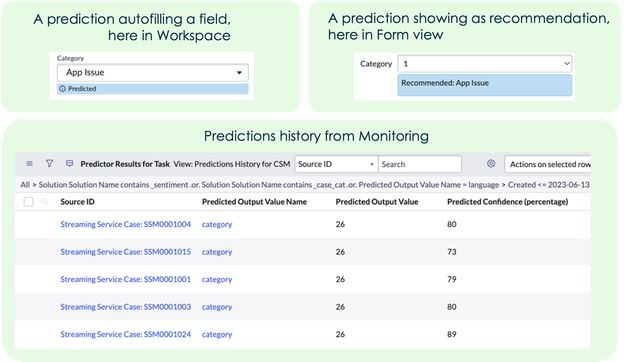Open the activity stream comment icon
The width and height of the screenshot is (629, 362).
point(69,163)
